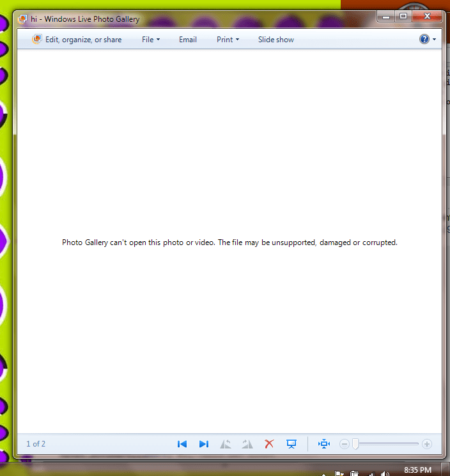
Task: Click the can't open photo error message
Action: point(229,242)
